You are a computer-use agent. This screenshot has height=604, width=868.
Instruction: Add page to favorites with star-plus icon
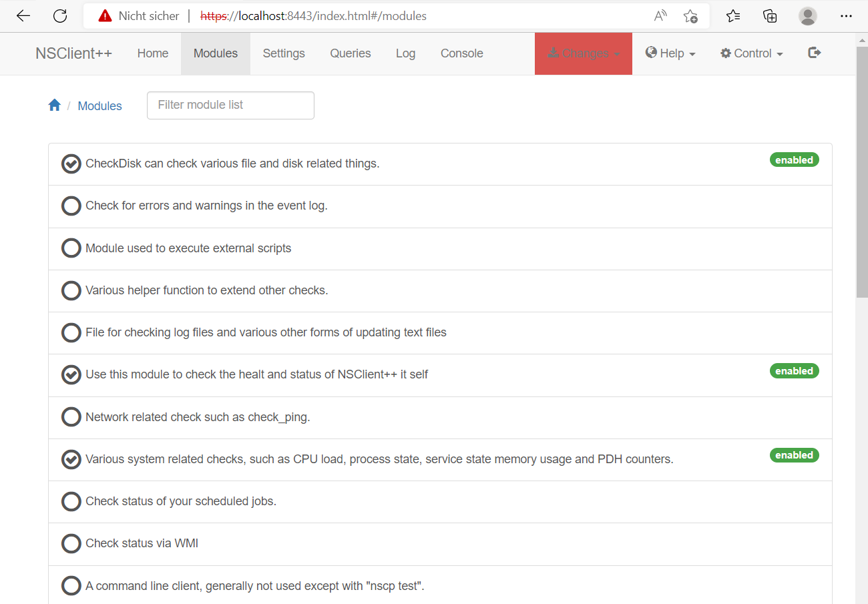(x=690, y=16)
